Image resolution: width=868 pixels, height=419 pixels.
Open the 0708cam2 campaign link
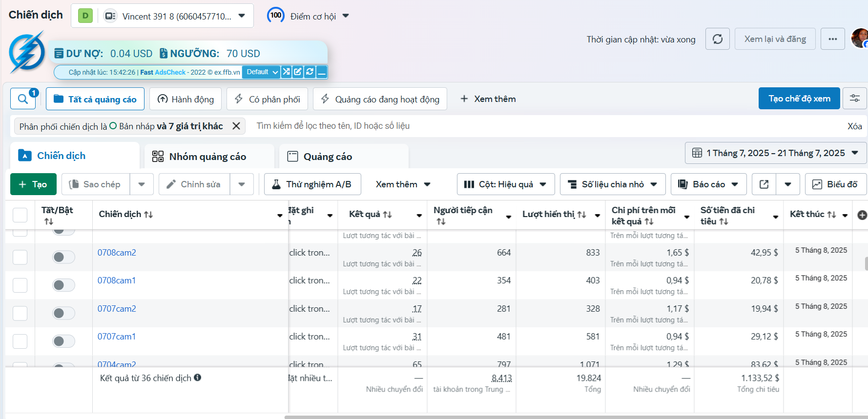[117, 253]
